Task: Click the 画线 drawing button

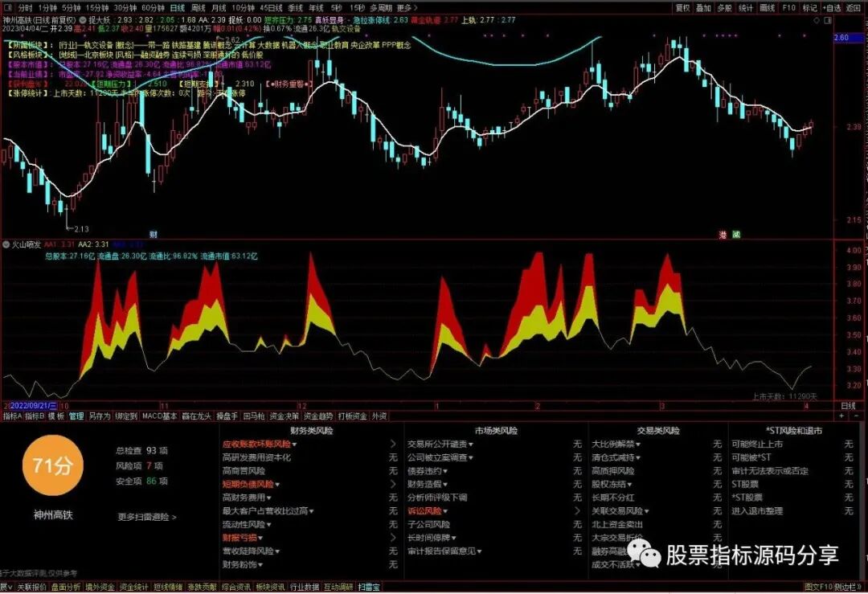Action: click(768, 8)
